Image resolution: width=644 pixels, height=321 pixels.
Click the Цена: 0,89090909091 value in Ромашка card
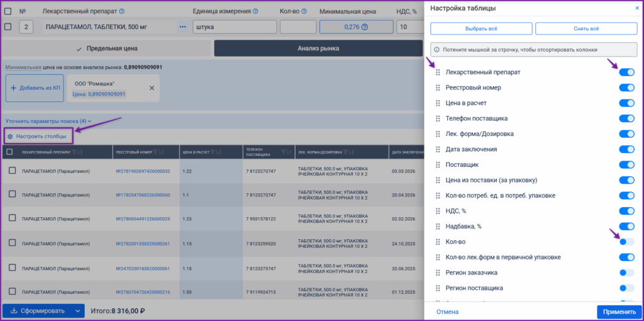tap(99, 94)
